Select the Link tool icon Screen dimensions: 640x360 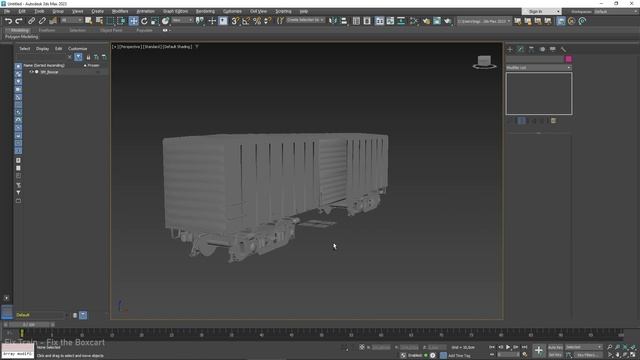pos(31,21)
